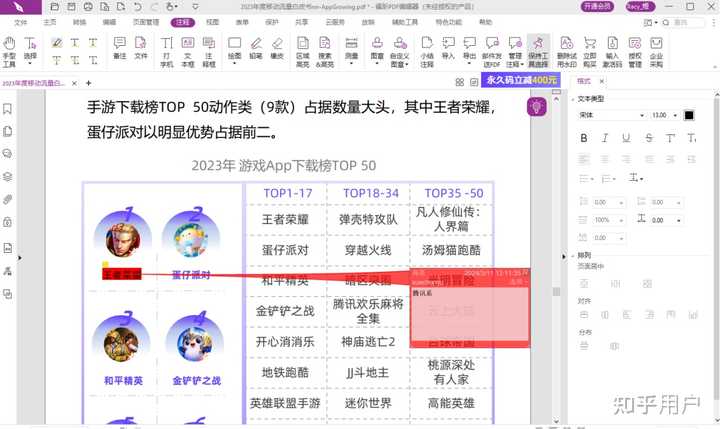Select the Callout (注释框) tool
Image resolution: width=720 pixels, height=429 pixels.
click(x=209, y=52)
